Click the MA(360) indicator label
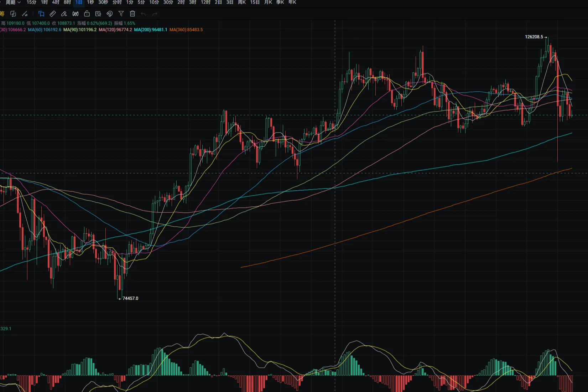This screenshot has width=588, height=392. pyautogui.click(x=186, y=30)
